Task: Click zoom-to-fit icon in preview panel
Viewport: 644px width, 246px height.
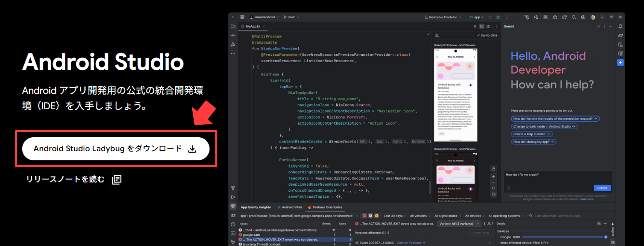Action: pyautogui.click(x=493, y=194)
